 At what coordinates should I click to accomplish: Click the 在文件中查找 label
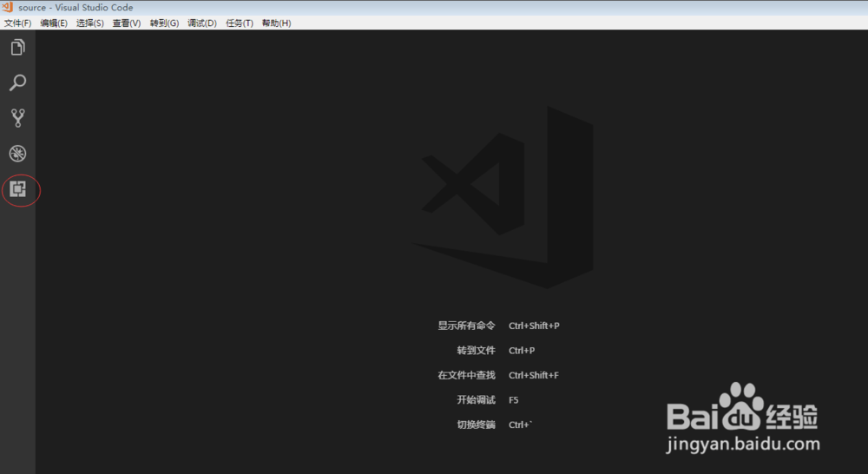click(467, 375)
